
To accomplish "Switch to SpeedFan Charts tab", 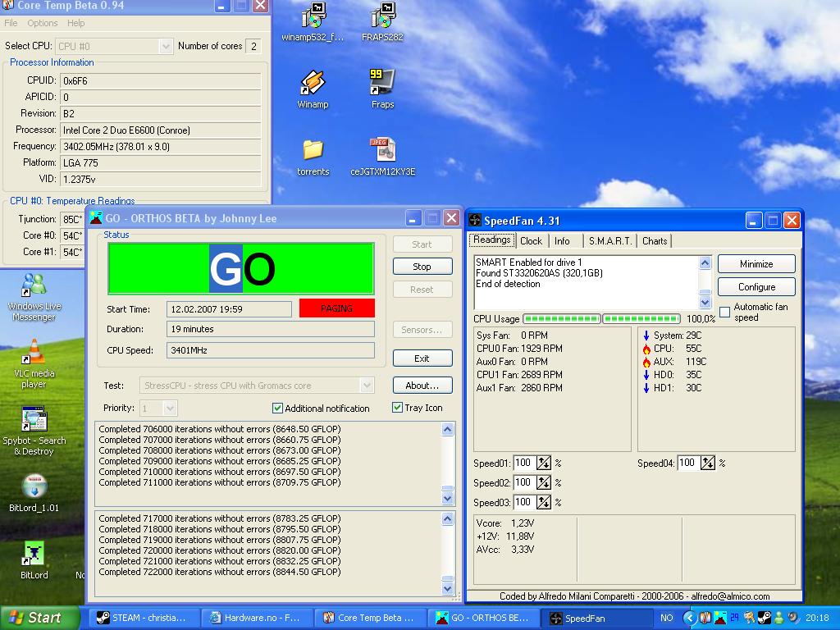I will coord(655,241).
